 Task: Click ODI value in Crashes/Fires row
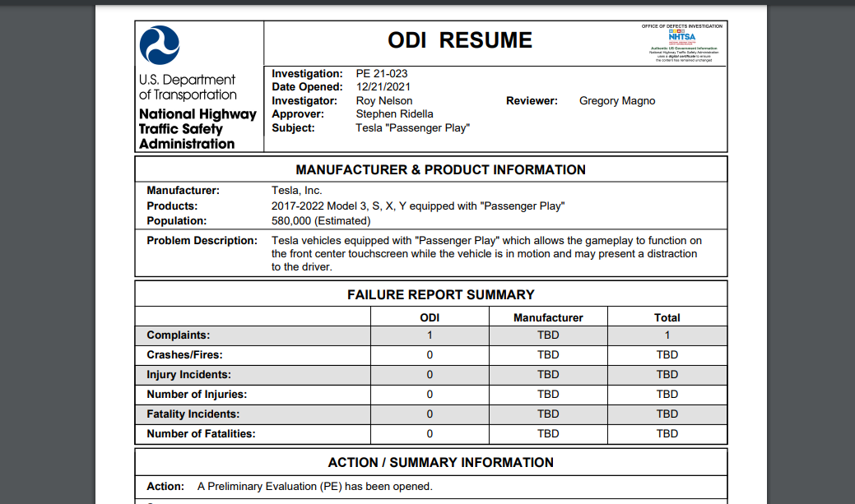pyautogui.click(x=430, y=354)
